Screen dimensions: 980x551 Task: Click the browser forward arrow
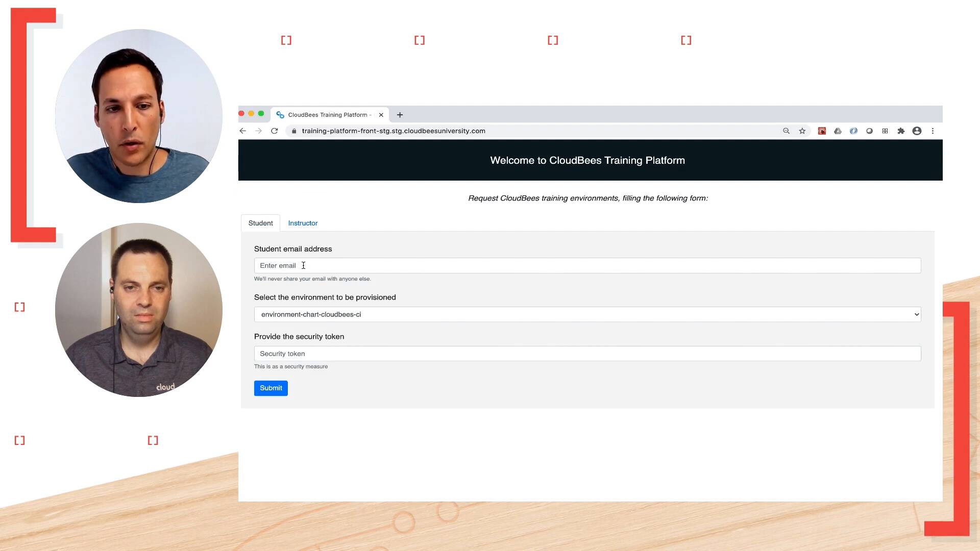(x=259, y=131)
